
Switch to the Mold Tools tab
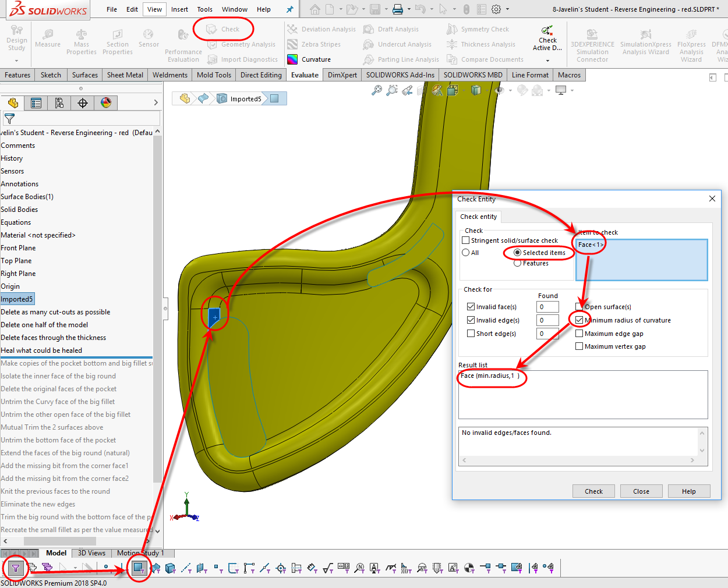point(214,75)
